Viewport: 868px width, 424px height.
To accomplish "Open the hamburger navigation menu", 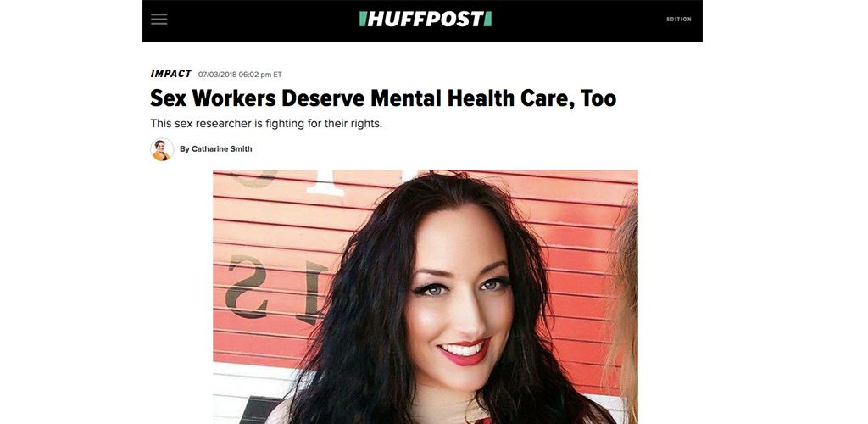I will (x=159, y=20).
